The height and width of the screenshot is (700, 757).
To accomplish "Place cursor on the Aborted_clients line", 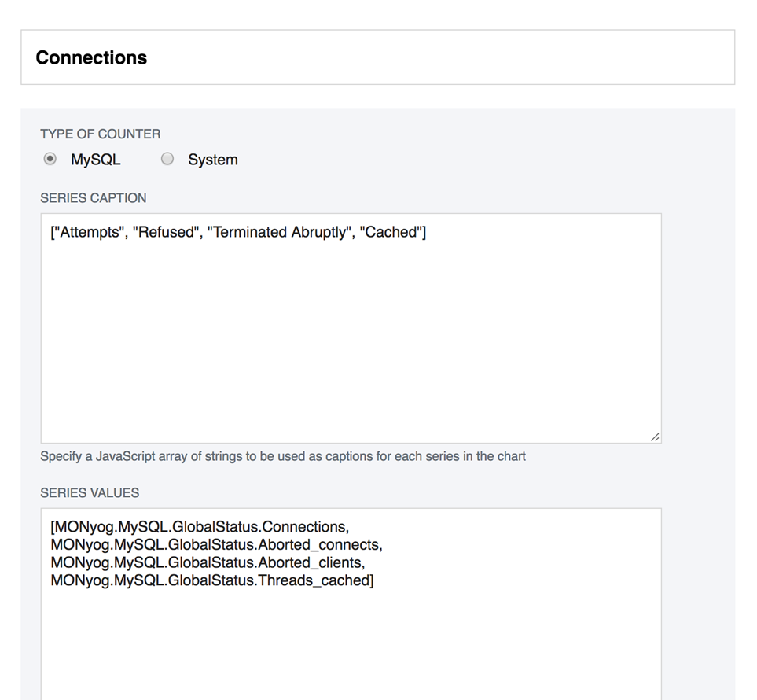I will pos(208,562).
